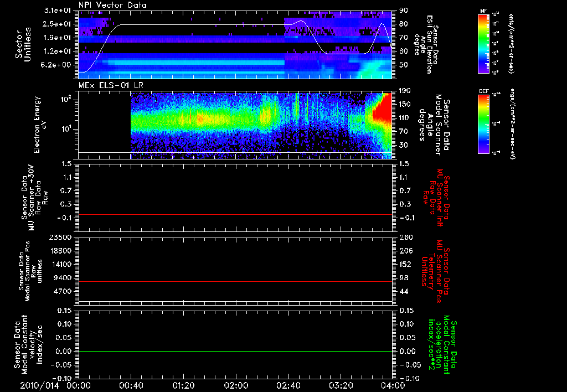Click the white Model Scanner Angle label
Viewport: 567px width, 392px height.
(x=434, y=125)
